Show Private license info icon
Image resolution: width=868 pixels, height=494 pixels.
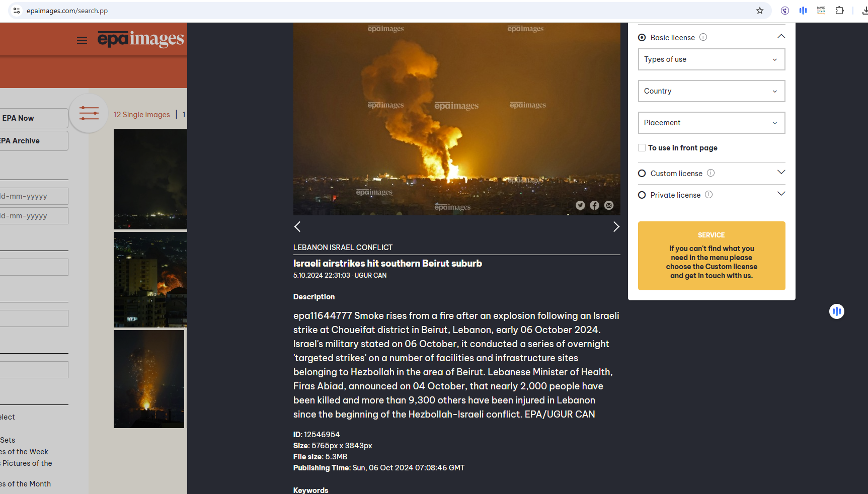(709, 195)
